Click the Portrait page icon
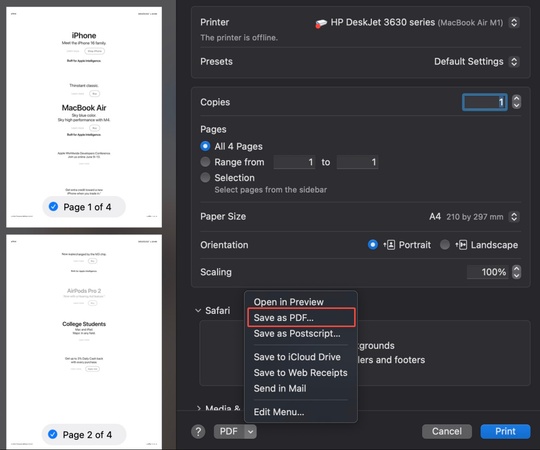Viewport: 540px width, 450px height. 390,245
